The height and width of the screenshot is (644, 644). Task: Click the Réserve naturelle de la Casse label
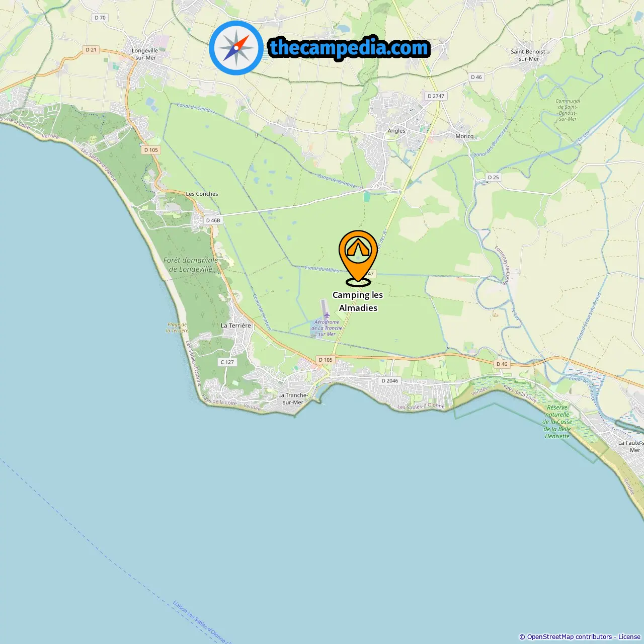[558, 422]
